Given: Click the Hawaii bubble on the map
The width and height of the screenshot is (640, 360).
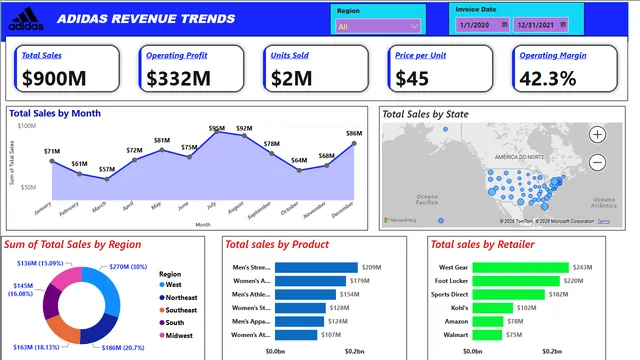Looking at the screenshot, I should (440, 220).
